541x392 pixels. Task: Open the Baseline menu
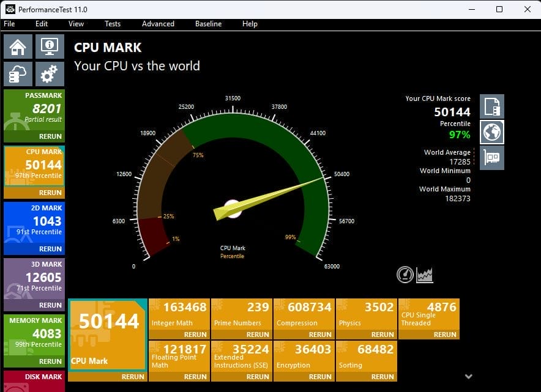[x=209, y=24]
